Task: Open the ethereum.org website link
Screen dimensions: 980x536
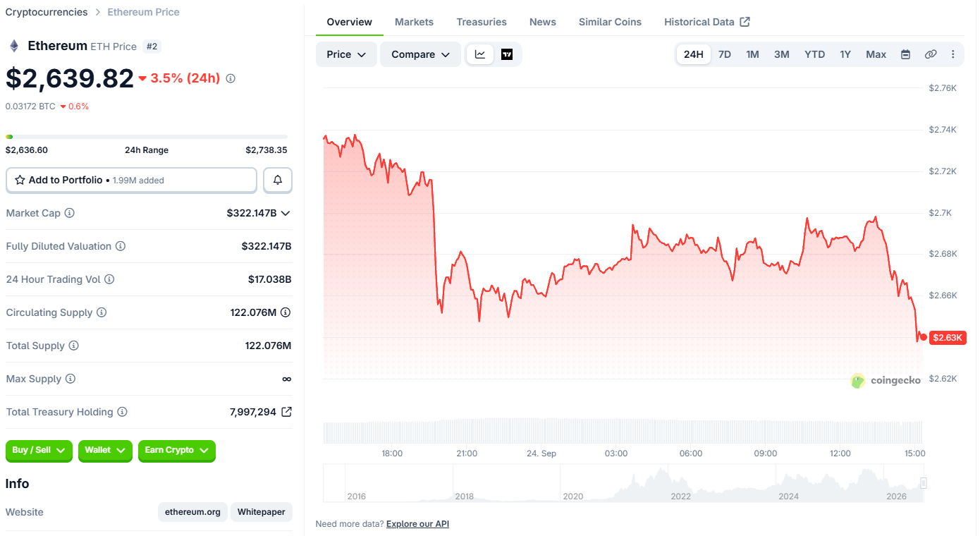Action: point(192,512)
